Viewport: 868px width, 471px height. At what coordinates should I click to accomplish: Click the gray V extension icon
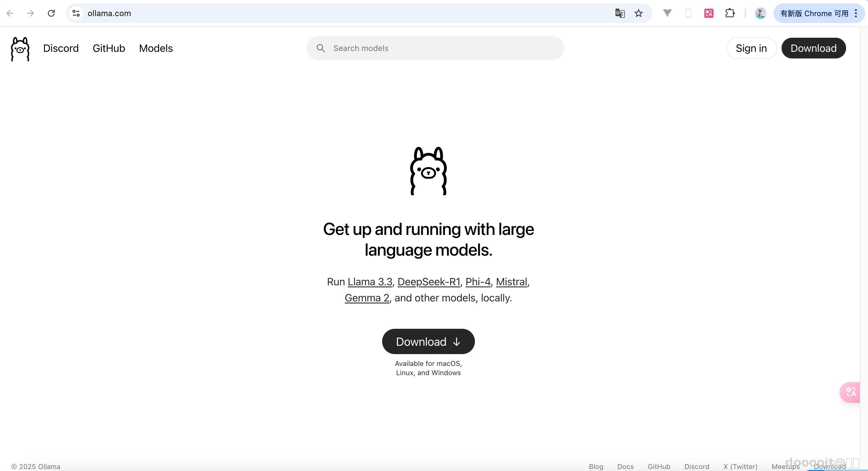(x=667, y=13)
